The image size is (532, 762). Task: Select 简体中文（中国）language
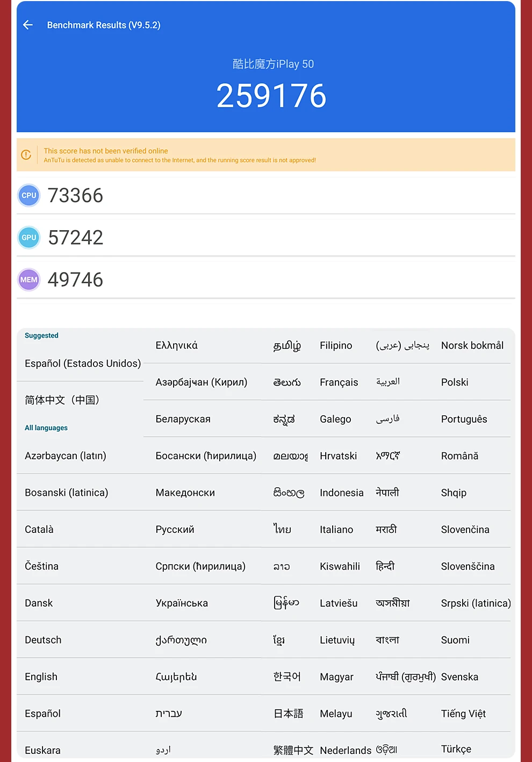tap(62, 400)
